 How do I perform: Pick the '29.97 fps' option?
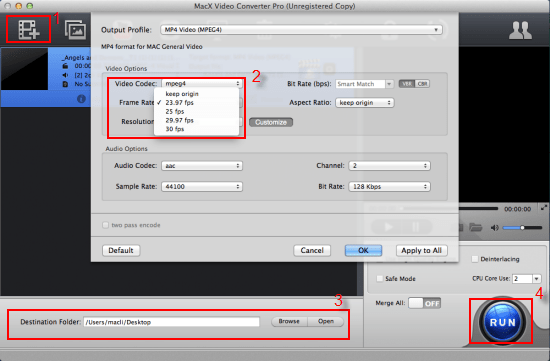pos(179,120)
